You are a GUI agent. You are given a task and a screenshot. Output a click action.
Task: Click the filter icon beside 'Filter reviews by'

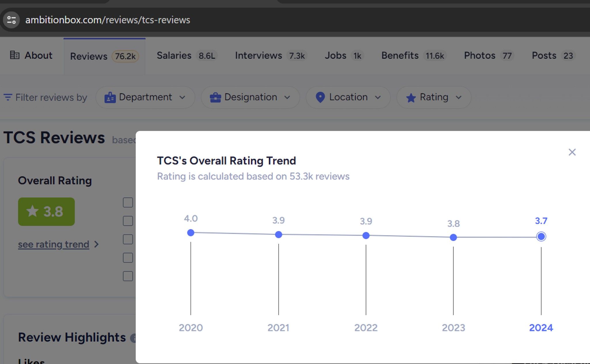(8, 97)
